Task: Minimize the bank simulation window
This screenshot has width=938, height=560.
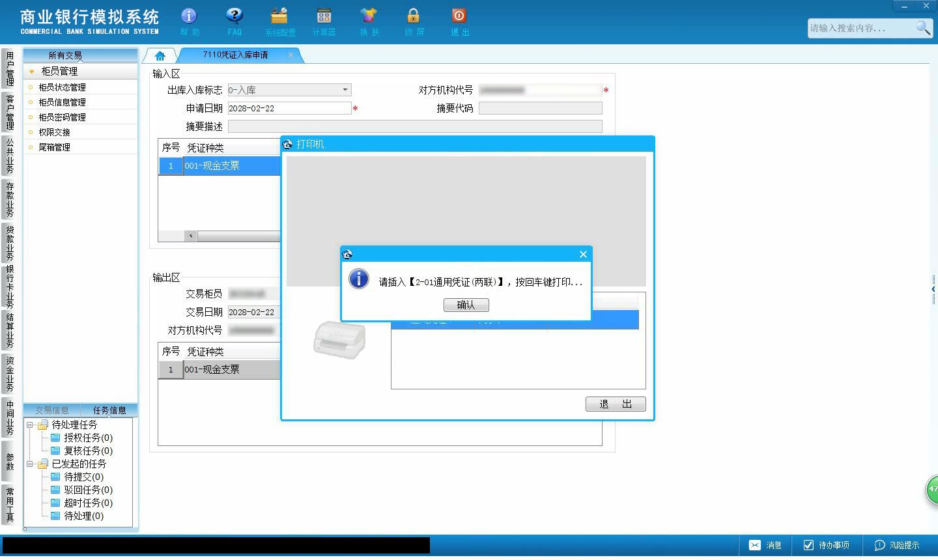Action: point(904,6)
